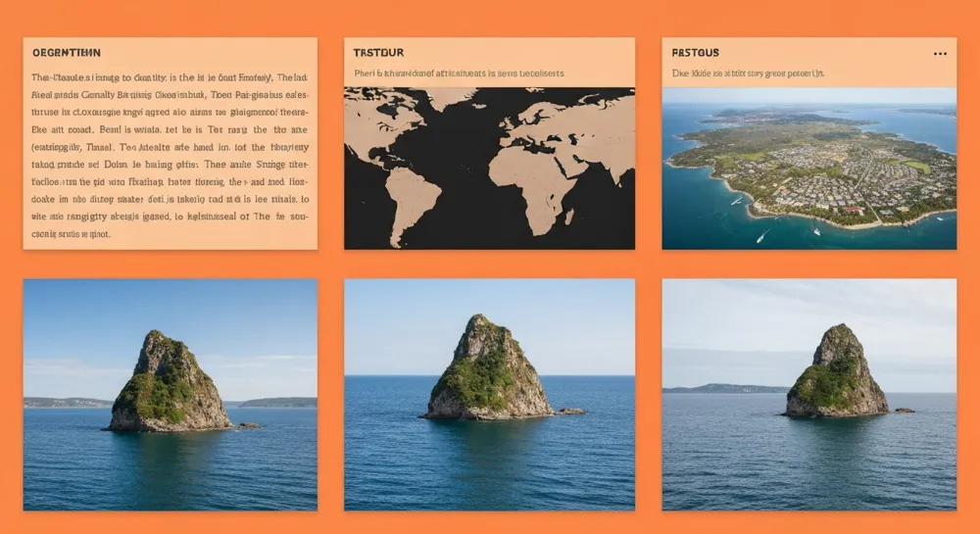Open the world map image
This screenshot has height=534, width=980.
click(489, 168)
